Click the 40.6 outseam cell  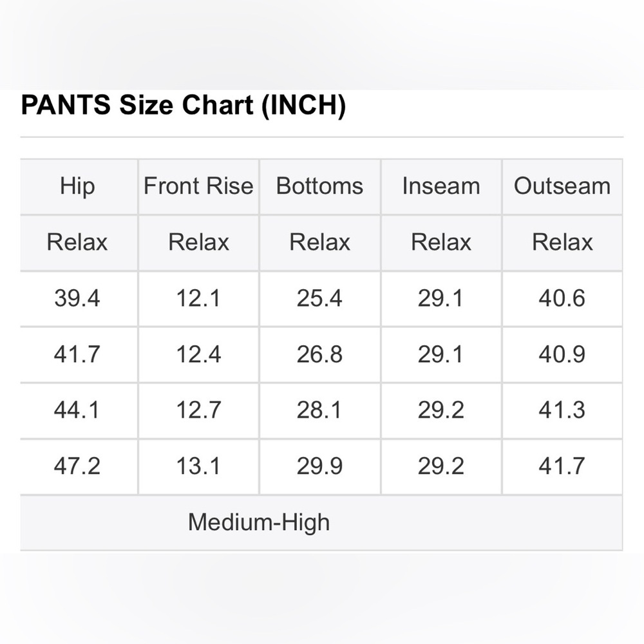(x=562, y=298)
